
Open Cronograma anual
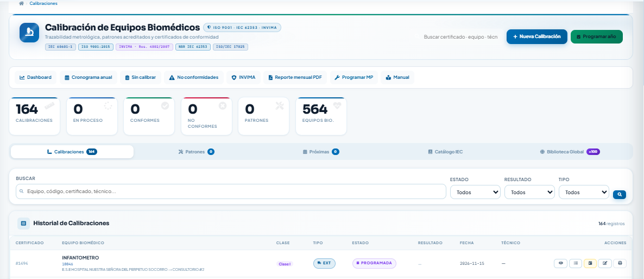click(x=89, y=77)
